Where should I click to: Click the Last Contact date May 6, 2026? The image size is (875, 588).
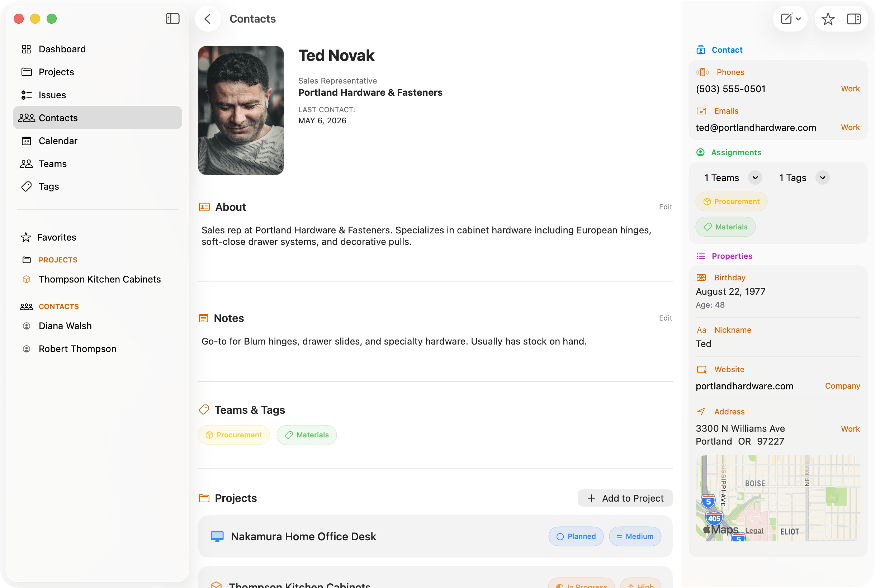pyautogui.click(x=322, y=121)
